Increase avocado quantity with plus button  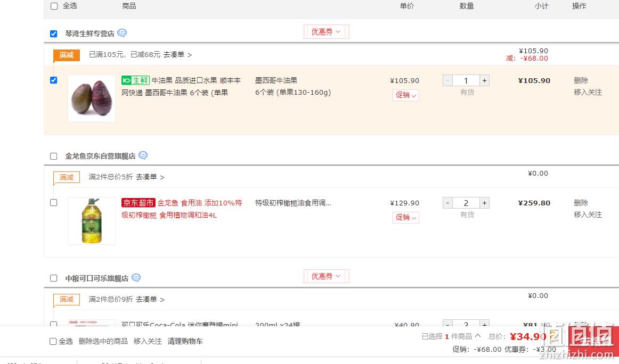pos(484,80)
